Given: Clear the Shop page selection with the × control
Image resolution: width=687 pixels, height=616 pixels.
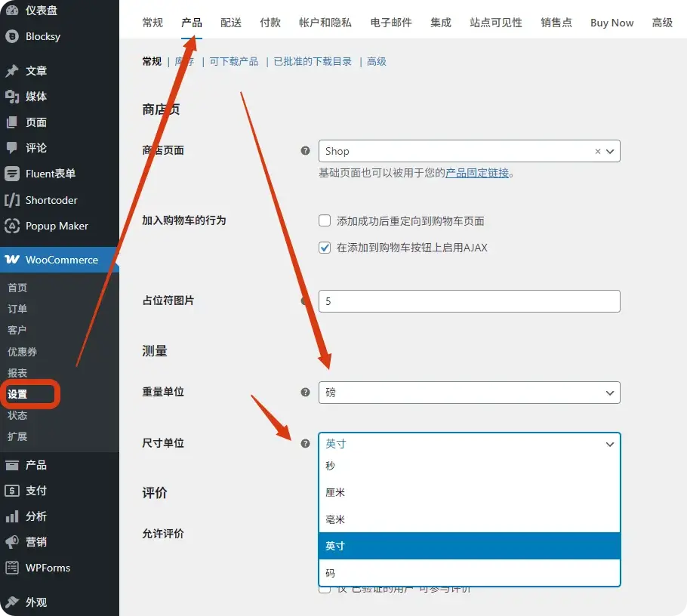Looking at the screenshot, I should (x=597, y=151).
